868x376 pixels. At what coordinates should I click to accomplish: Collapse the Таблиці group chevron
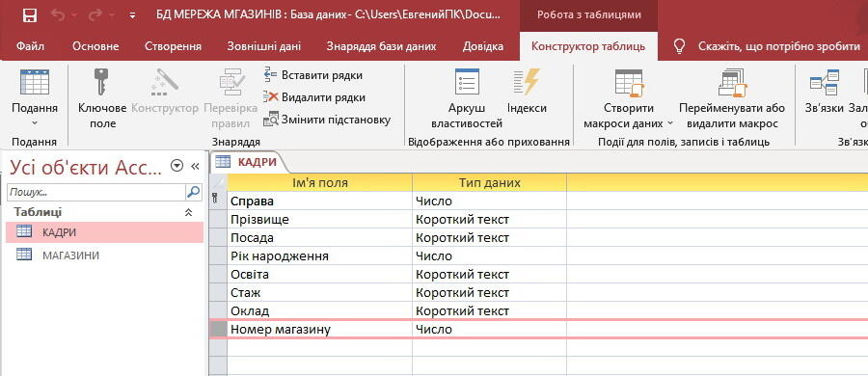coord(188,212)
